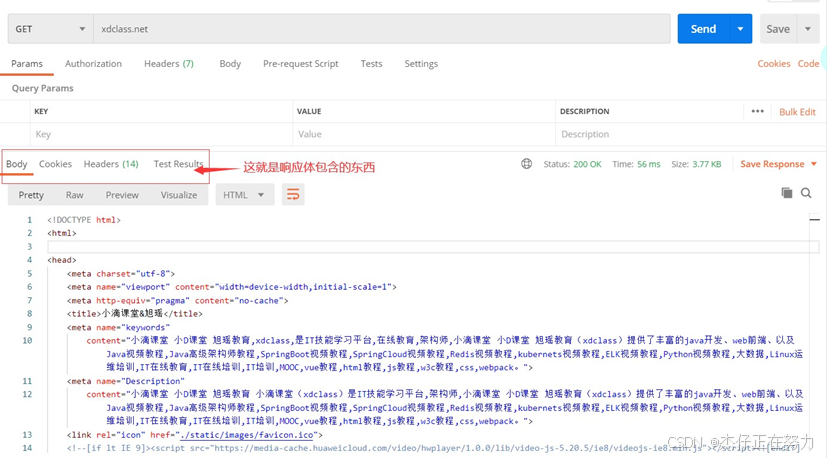Click the globe network icon by Status
Screen dimensions: 827x458
point(526,164)
